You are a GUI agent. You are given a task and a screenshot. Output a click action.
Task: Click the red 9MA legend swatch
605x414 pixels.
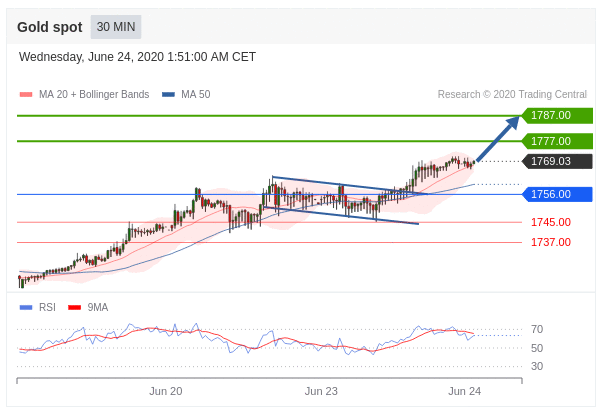[74, 308]
